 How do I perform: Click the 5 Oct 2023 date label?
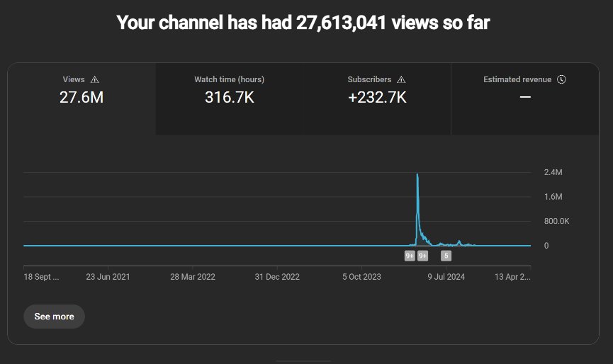(x=361, y=276)
